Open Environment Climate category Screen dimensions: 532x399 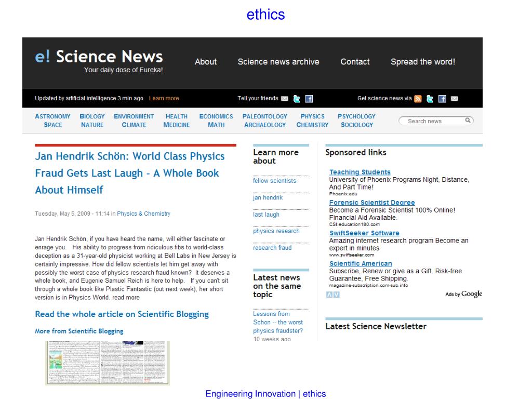[x=134, y=121]
